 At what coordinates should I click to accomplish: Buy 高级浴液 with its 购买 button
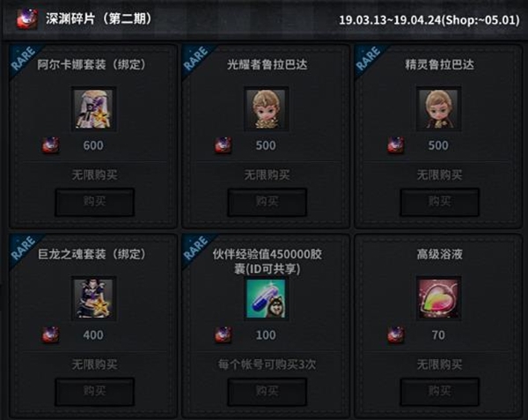[x=439, y=392]
